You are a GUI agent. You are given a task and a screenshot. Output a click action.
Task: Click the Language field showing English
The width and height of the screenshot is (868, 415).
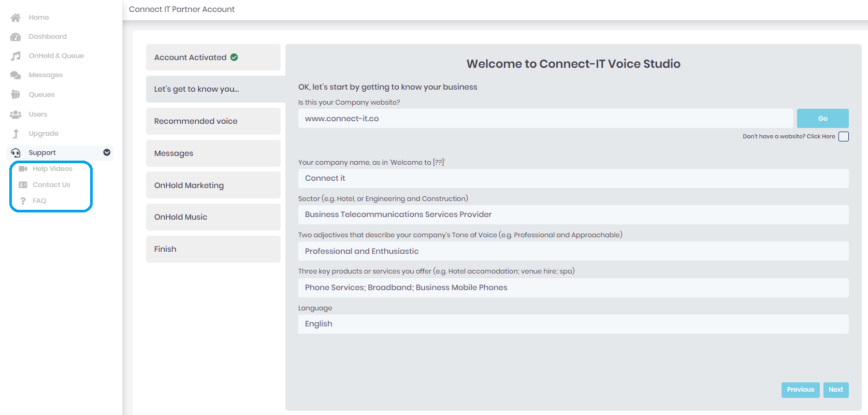coord(573,324)
